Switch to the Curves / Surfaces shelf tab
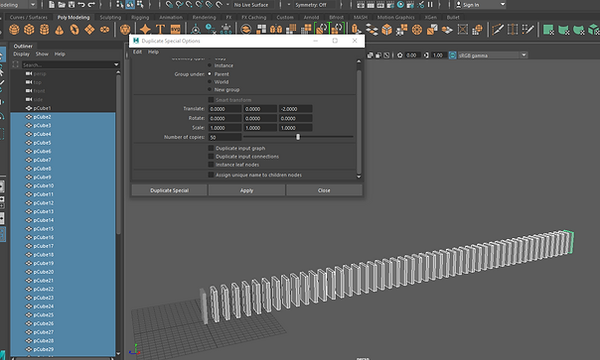The width and height of the screenshot is (600, 360). [x=29, y=17]
